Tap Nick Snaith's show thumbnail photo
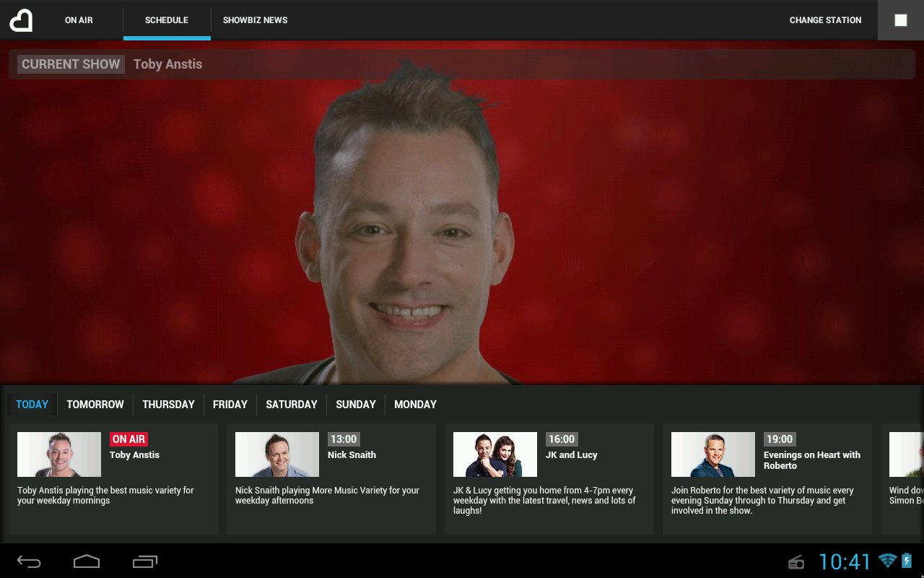Screen dimensions: 924x578 tap(276, 454)
